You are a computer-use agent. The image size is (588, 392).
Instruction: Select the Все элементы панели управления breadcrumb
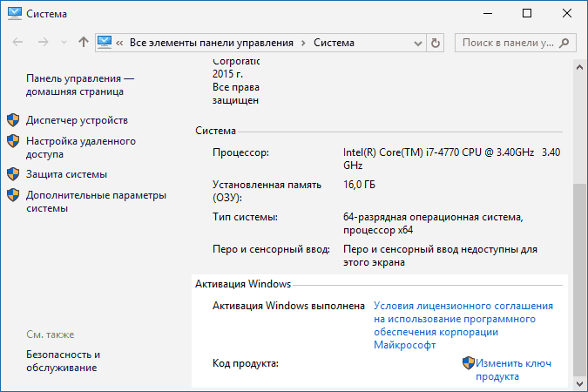[x=212, y=42]
